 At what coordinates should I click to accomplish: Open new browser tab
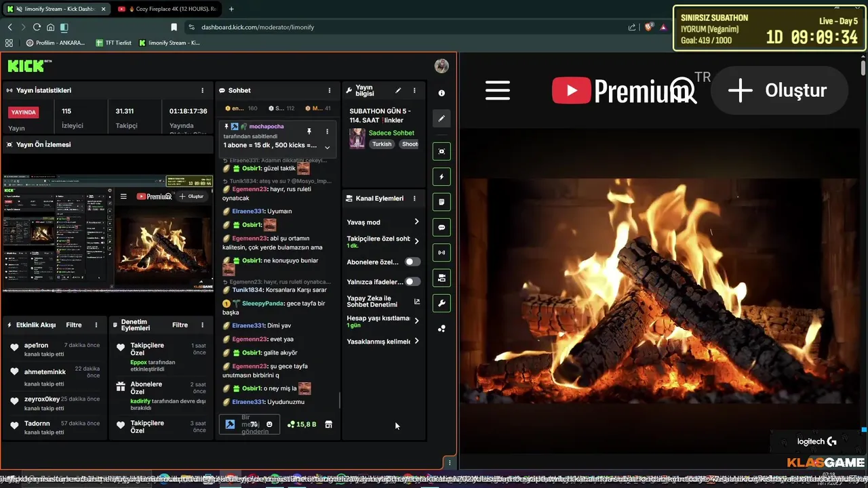pyautogui.click(x=231, y=9)
